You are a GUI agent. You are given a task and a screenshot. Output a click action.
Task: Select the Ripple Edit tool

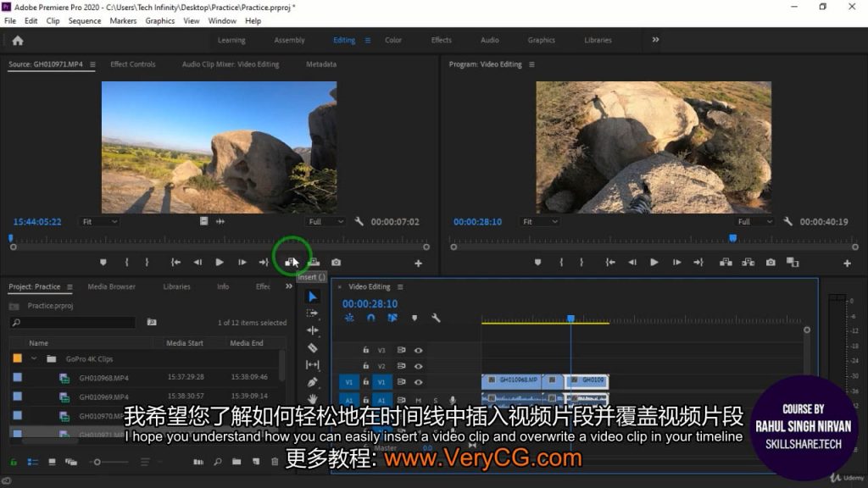[x=312, y=330]
